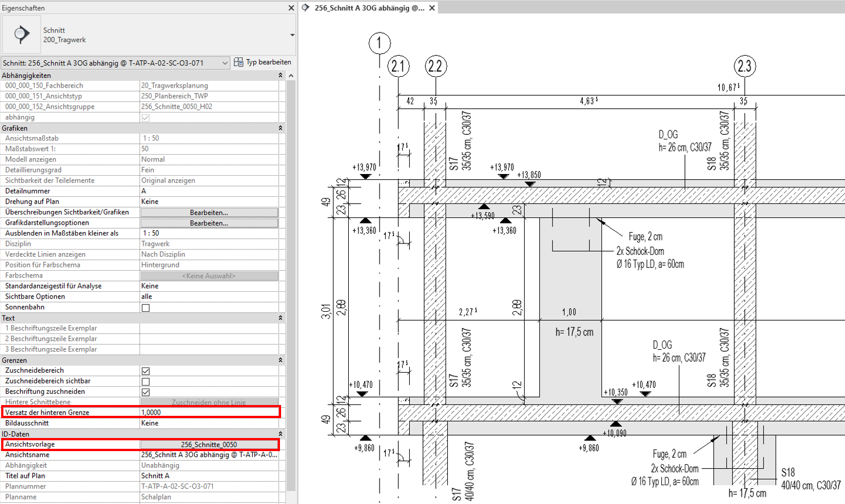This screenshot has height=504, width=845.
Task: Click the Typ bearbeiten icon
Action: pos(238,62)
